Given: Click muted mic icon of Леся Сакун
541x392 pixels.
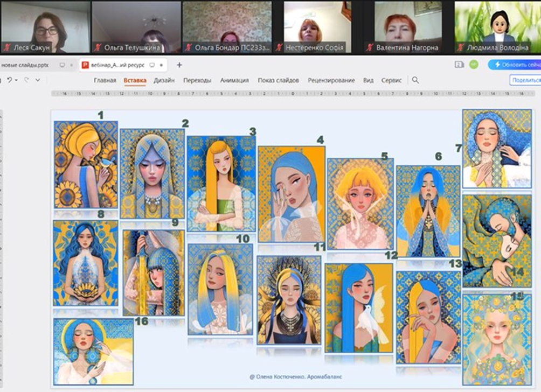Looking at the screenshot, I should (x=6, y=47).
